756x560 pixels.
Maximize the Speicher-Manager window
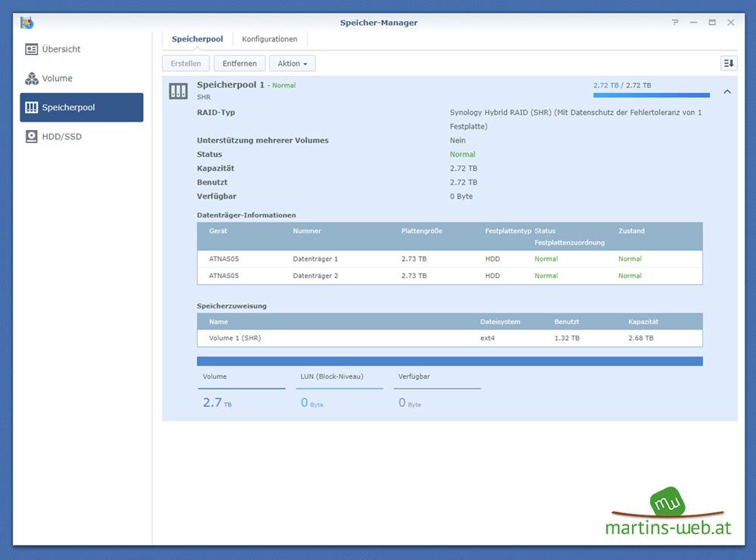pyautogui.click(x=712, y=22)
